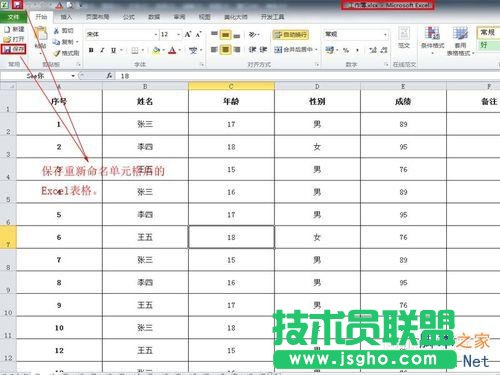This screenshot has height=375, width=500.
Task: Click the Increase Decimal icon
Action: coord(373,50)
